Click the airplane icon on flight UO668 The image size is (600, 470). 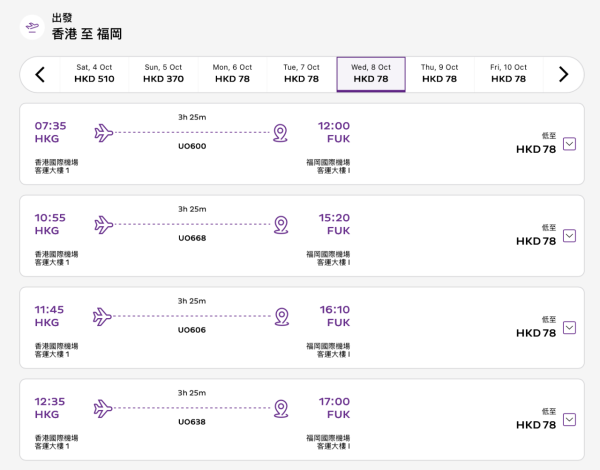click(104, 225)
